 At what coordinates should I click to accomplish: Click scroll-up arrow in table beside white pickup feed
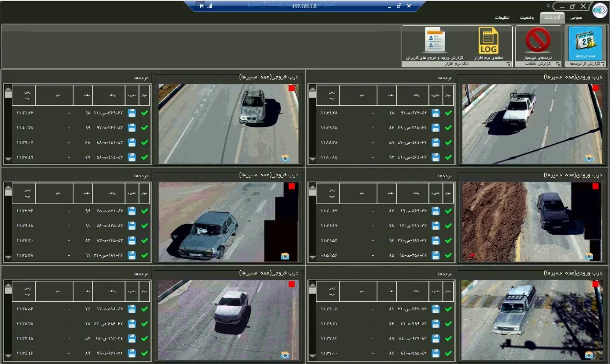311,89
